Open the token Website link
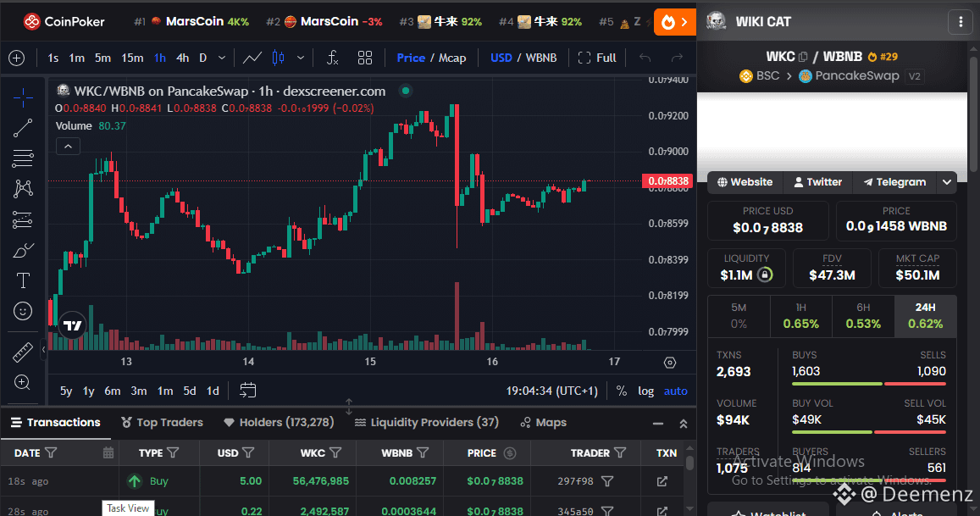This screenshot has width=980, height=516. [x=745, y=182]
